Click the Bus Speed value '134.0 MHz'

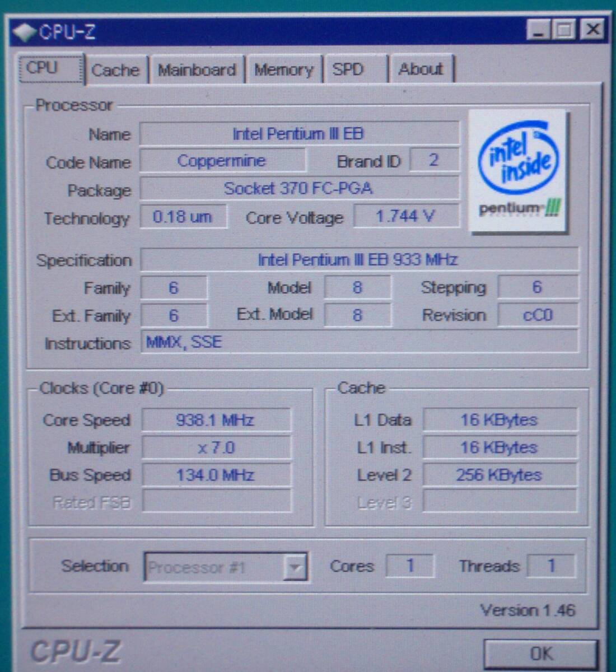(x=216, y=475)
